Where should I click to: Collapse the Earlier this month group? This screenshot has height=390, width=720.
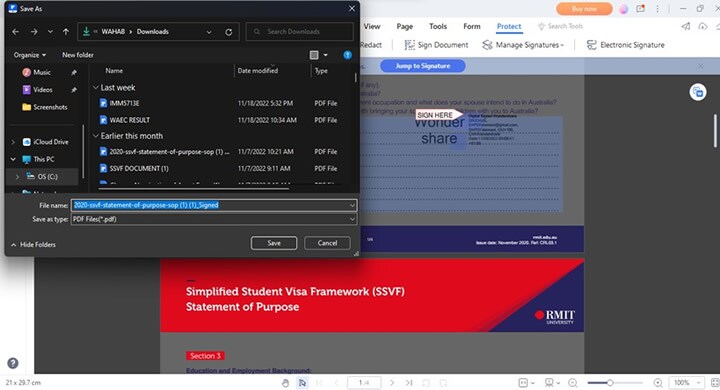click(96, 136)
